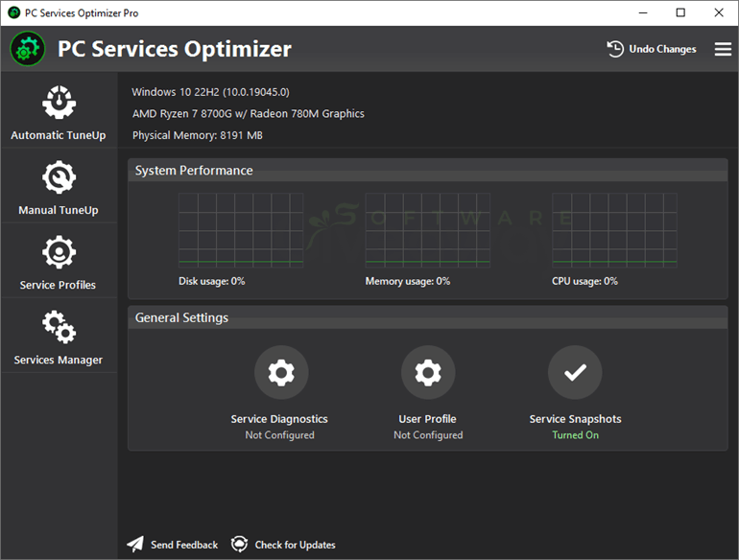Click the Memory usage graph
The width and height of the screenshot is (739, 560).
[428, 230]
